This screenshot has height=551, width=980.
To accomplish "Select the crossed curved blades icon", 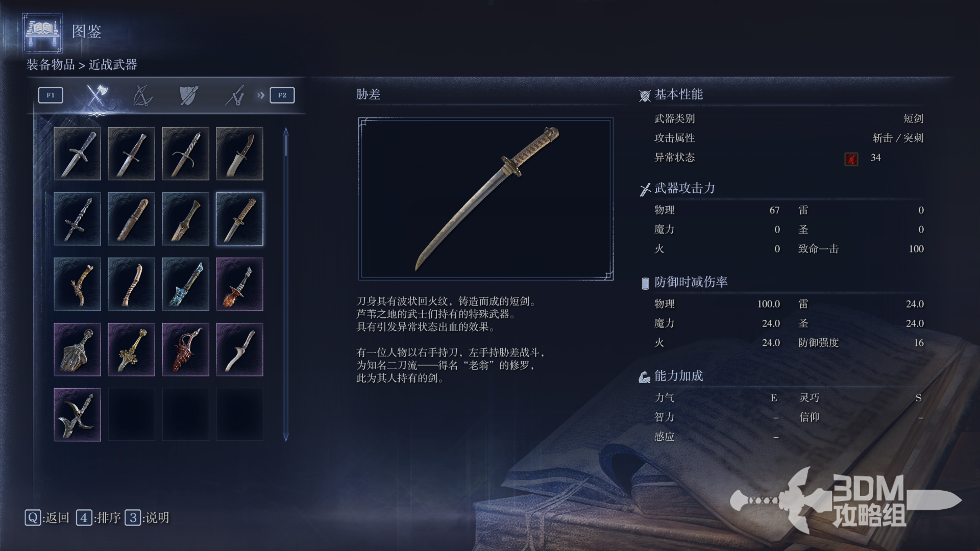I will (x=77, y=415).
